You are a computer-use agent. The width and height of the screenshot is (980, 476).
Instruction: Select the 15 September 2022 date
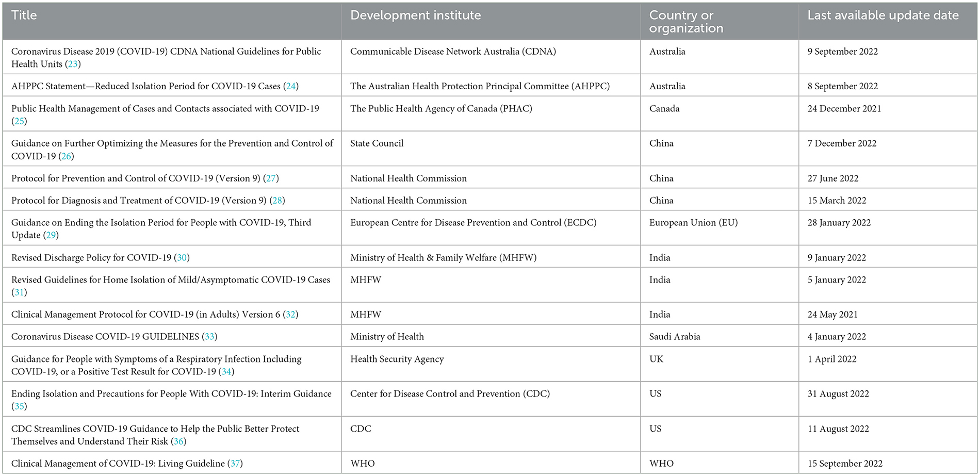click(x=845, y=464)
